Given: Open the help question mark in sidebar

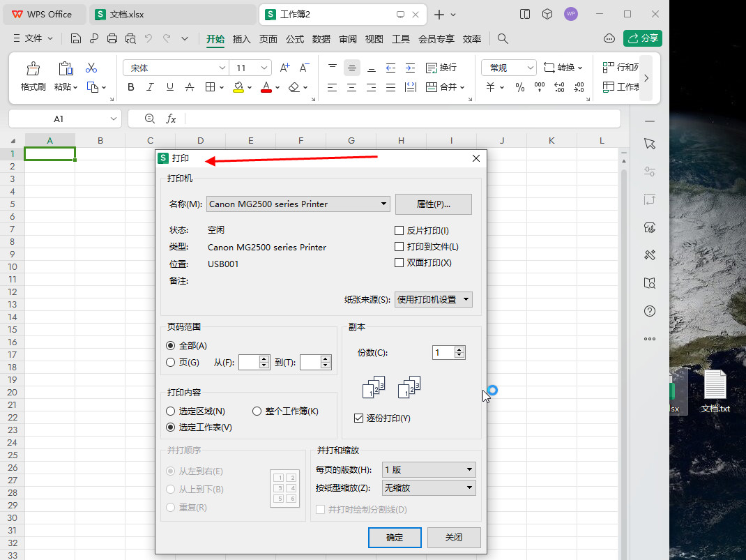Looking at the screenshot, I should (649, 311).
